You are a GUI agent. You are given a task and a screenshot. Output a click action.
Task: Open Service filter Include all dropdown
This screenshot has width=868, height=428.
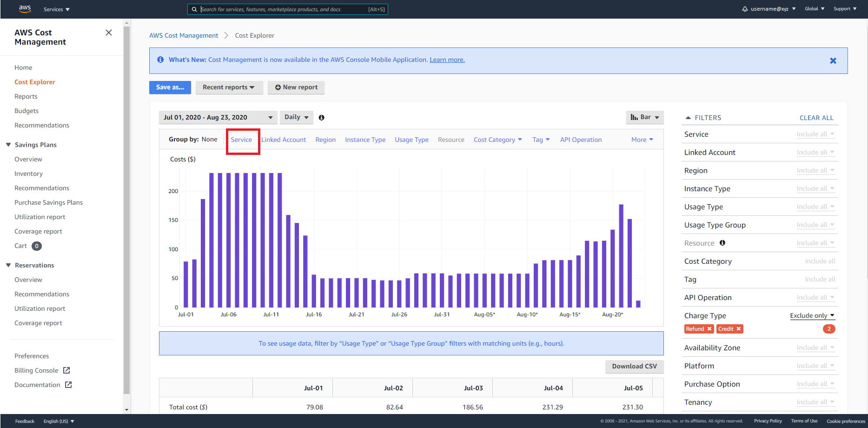tap(816, 134)
